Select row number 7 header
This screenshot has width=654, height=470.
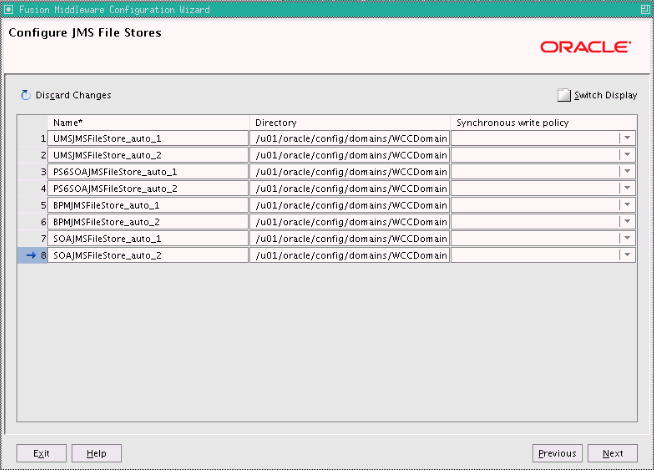coord(33,238)
